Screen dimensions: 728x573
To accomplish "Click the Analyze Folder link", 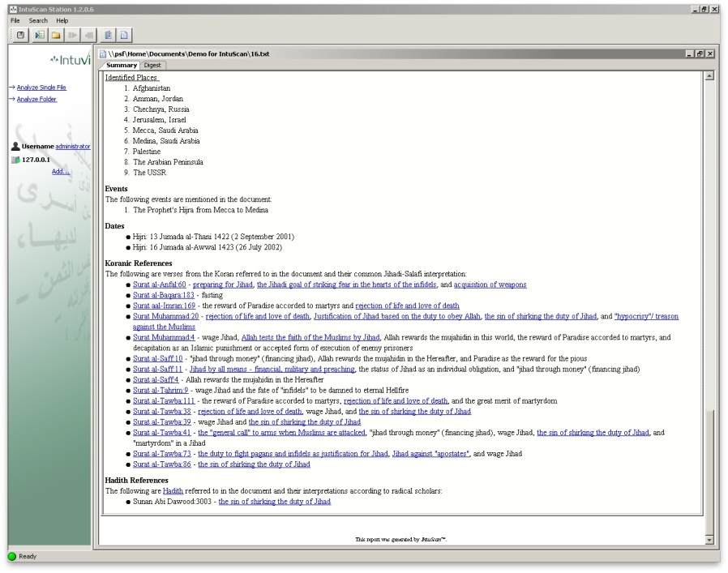I will [36, 99].
